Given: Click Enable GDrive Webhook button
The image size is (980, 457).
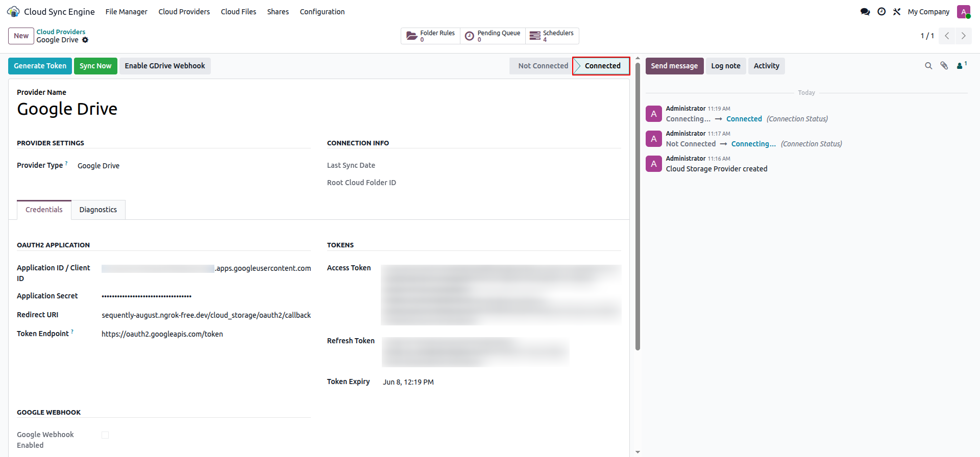Looking at the screenshot, I should pyautogui.click(x=165, y=66).
